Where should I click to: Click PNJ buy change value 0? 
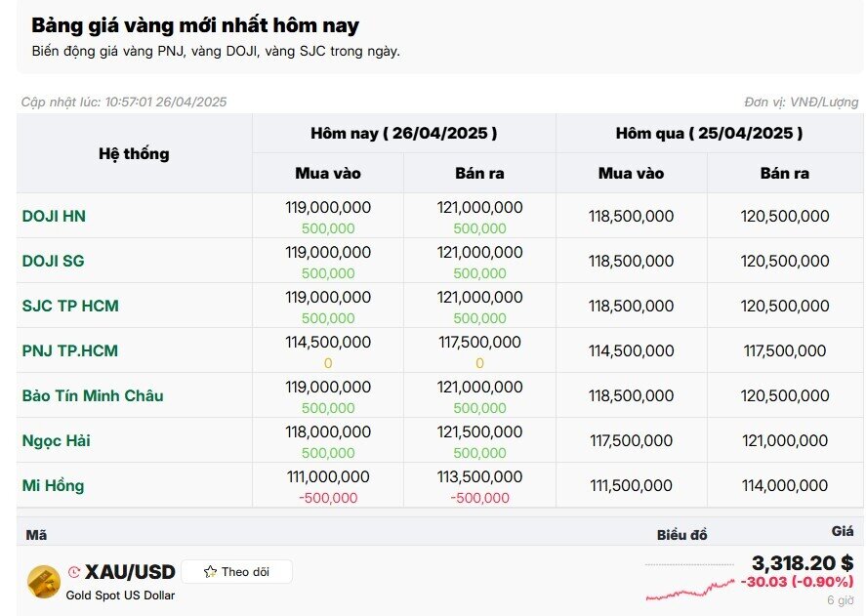328,363
